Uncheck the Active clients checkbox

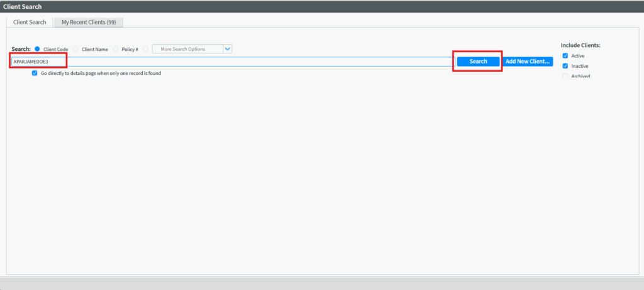pos(565,56)
